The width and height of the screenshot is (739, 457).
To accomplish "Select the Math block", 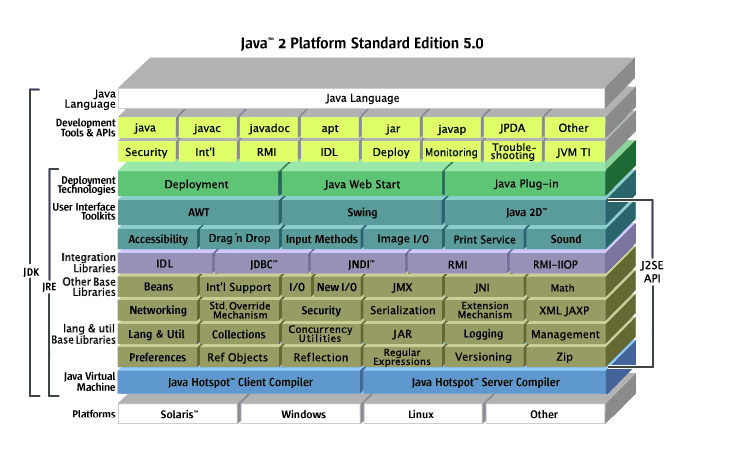I will pos(566,287).
